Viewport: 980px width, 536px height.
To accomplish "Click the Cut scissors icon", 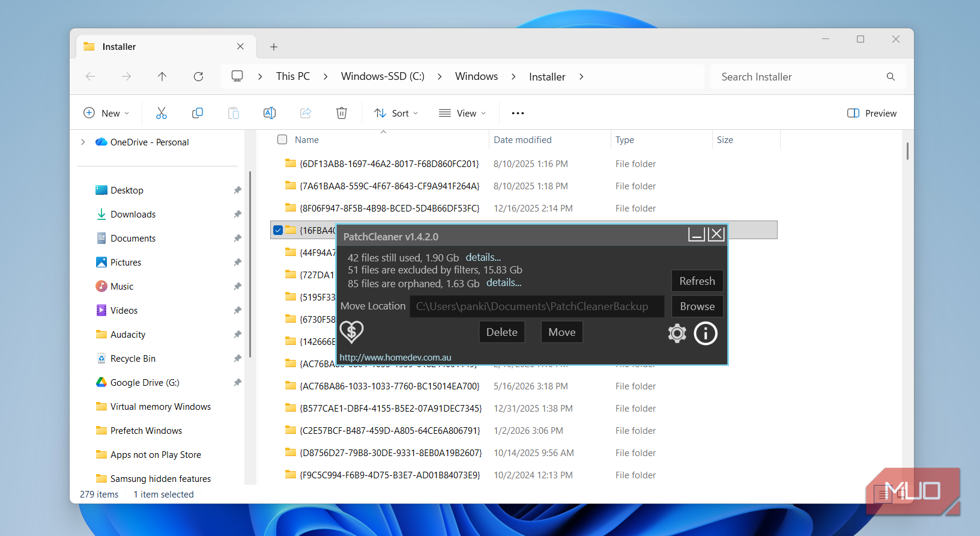I will tap(162, 113).
